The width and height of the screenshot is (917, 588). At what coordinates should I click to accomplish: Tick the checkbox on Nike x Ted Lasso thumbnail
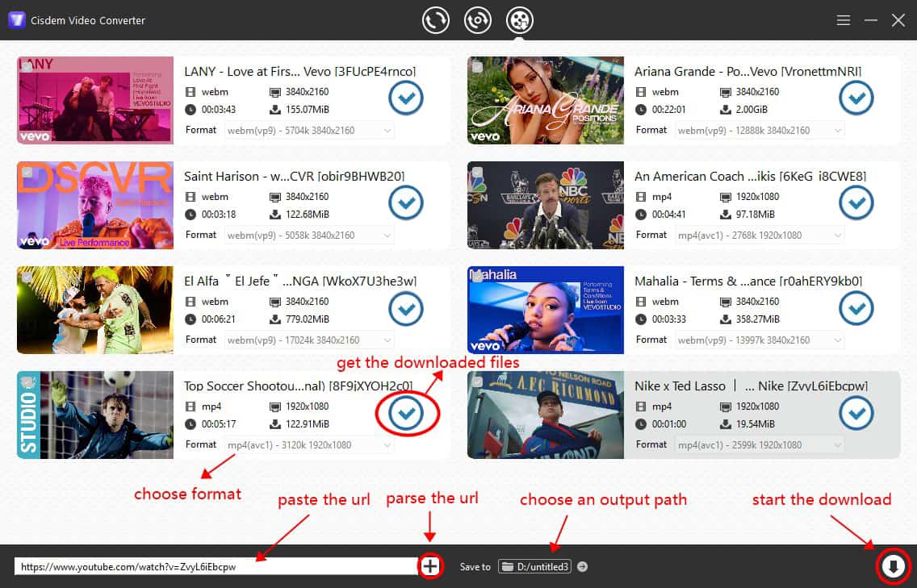477,382
